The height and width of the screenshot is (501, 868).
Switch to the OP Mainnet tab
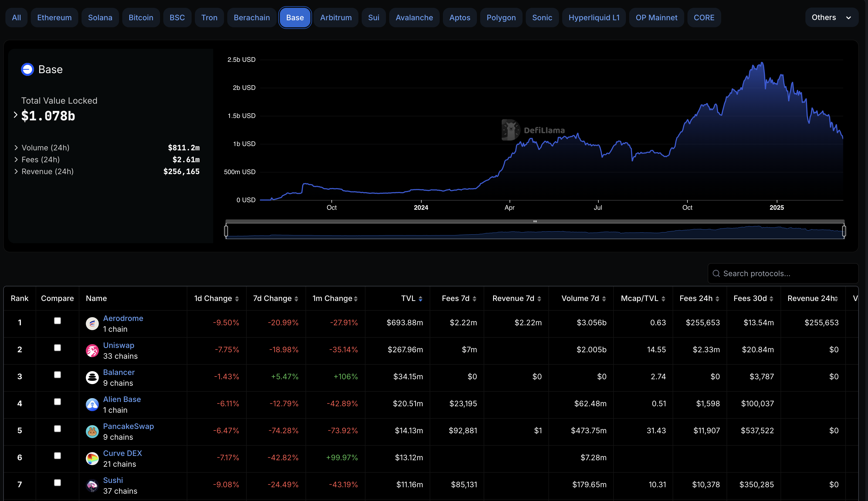click(656, 18)
